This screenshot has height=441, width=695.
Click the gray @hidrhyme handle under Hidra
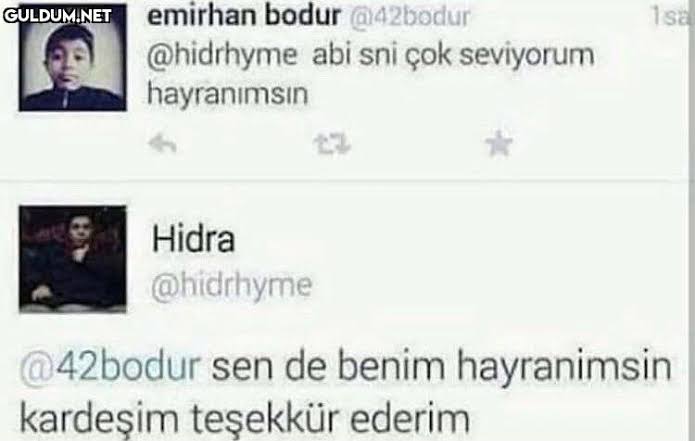coord(231,286)
